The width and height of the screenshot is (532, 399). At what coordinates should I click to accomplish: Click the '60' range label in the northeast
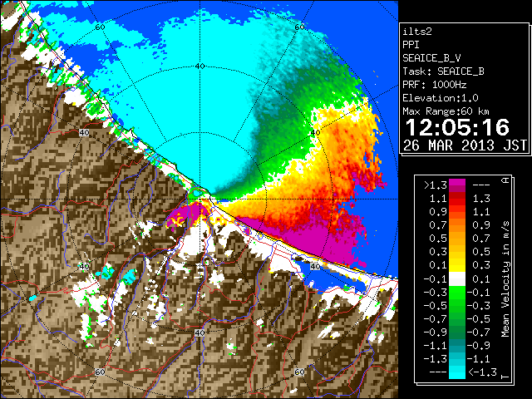[x=299, y=27]
